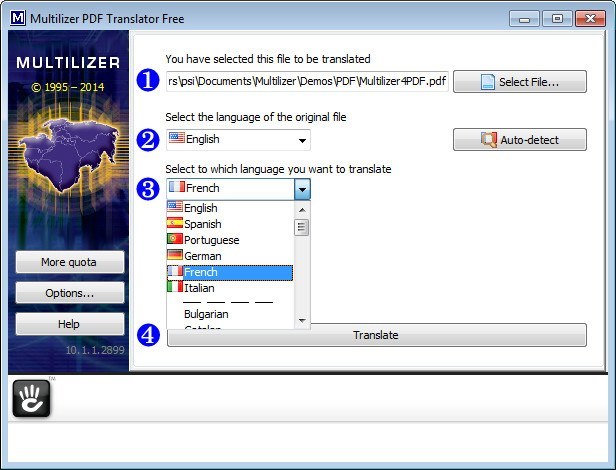The height and width of the screenshot is (470, 616).
Task: Click the hand logo icon at bottom left
Action: tap(31, 398)
